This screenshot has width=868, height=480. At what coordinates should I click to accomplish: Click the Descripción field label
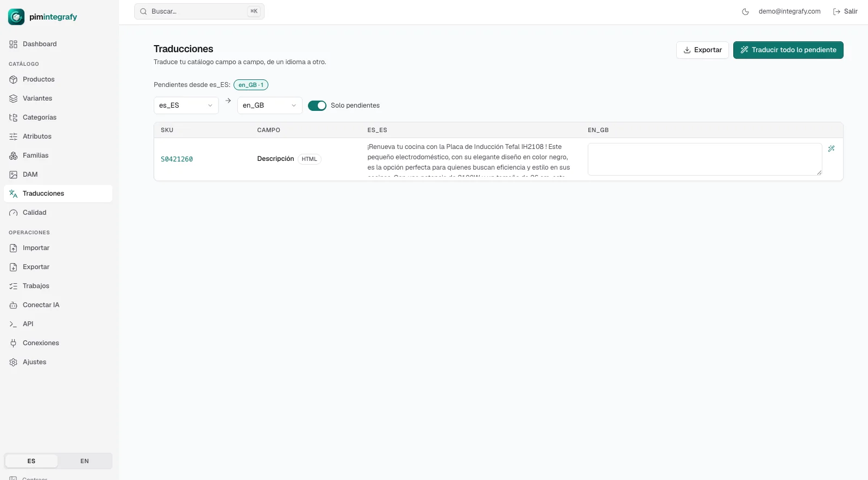point(275,159)
